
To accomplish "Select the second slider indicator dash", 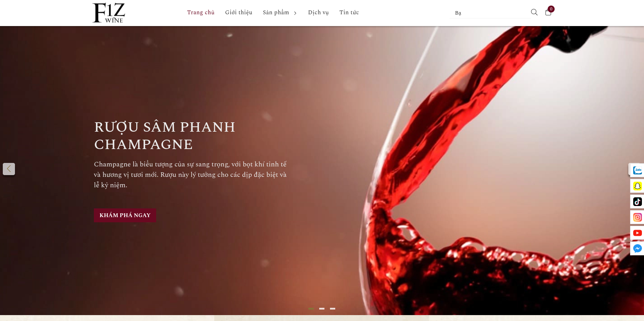I will pos(322,308).
